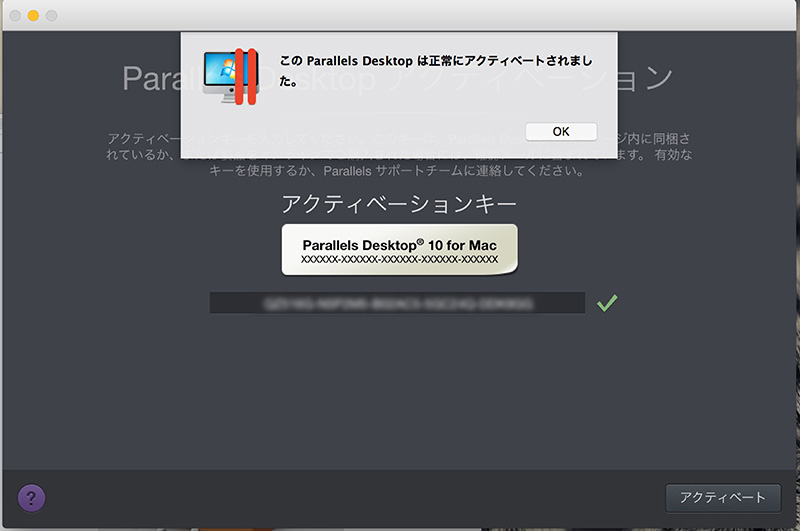Click the yellow minimize window button
The width and height of the screenshot is (800, 531).
click(33, 16)
